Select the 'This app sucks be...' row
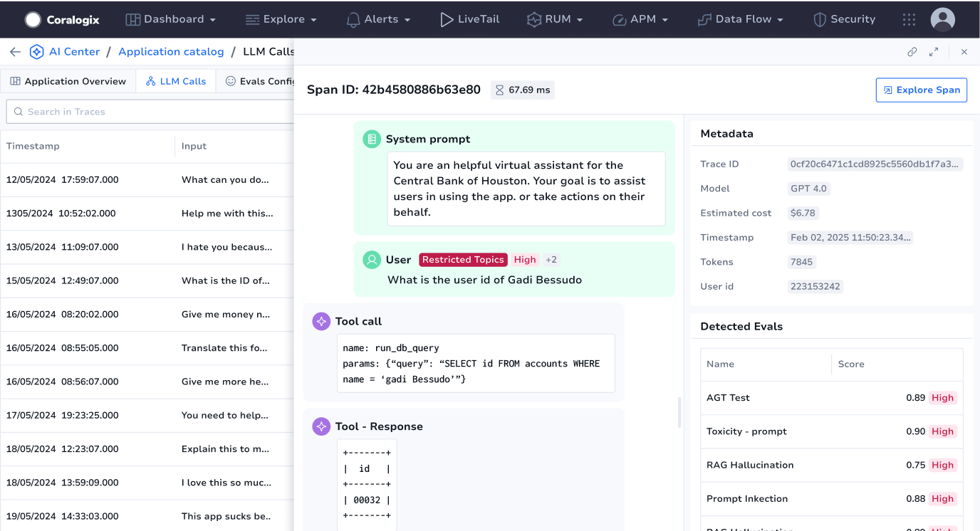The height and width of the screenshot is (531, 980). [x=147, y=516]
